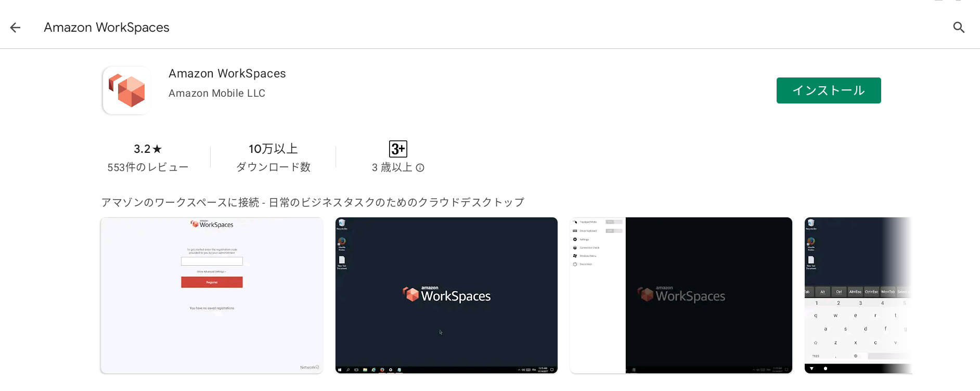This screenshot has height=391, width=980.
Task: Click the Amazon WorkSpaces page title
Action: tap(107, 28)
